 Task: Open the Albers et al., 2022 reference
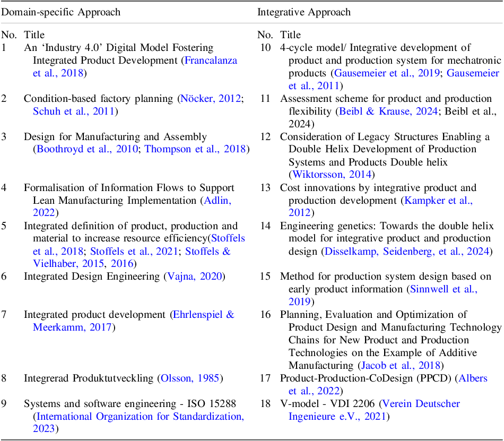point(473,378)
